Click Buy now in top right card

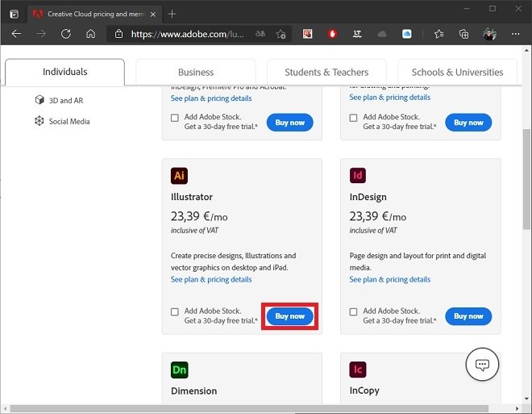468,123
